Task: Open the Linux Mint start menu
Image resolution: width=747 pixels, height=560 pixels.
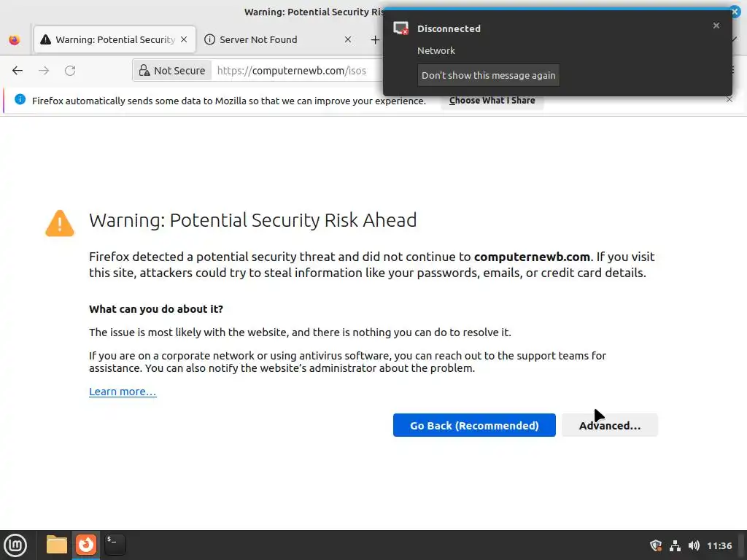Action: [x=15, y=545]
